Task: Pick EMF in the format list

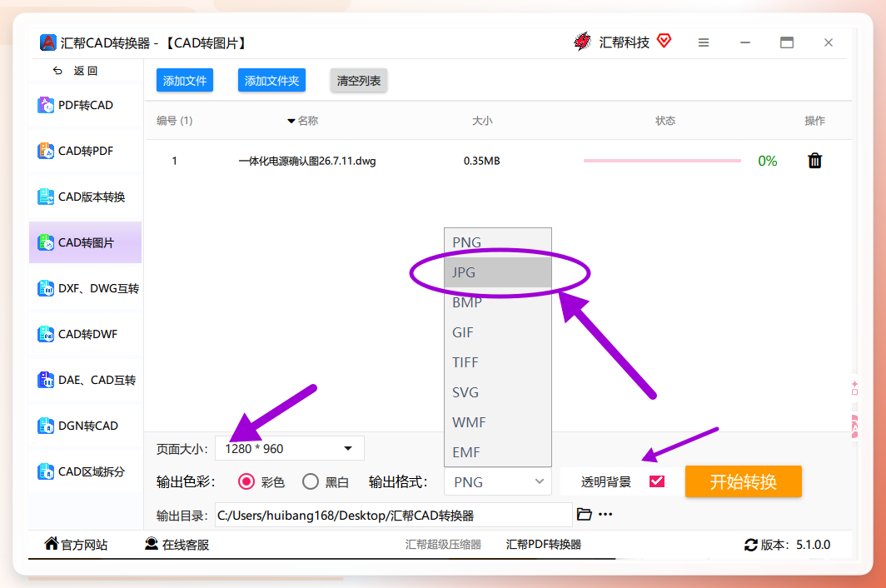Action: [498, 452]
